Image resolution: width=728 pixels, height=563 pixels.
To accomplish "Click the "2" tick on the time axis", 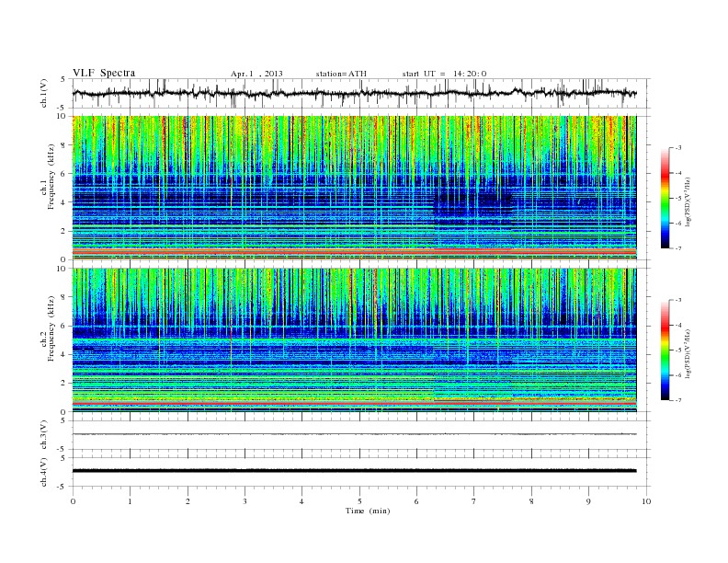I will [188, 501].
